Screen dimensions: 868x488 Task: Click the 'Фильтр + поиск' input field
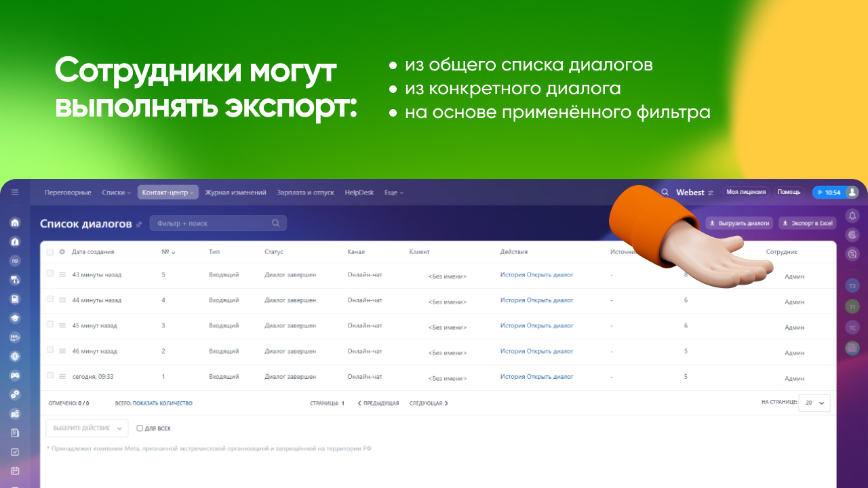click(217, 222)
